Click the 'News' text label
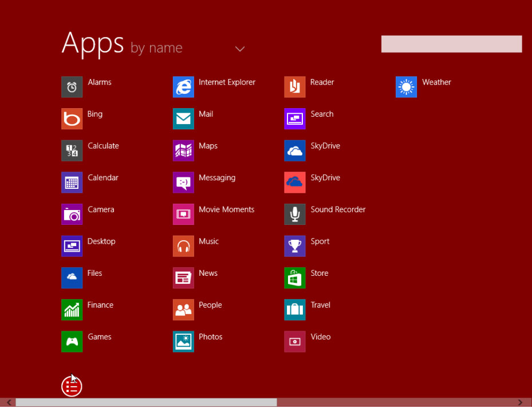Screen dimensions: 532x408 pyautogui.click(x=208, y=274)
